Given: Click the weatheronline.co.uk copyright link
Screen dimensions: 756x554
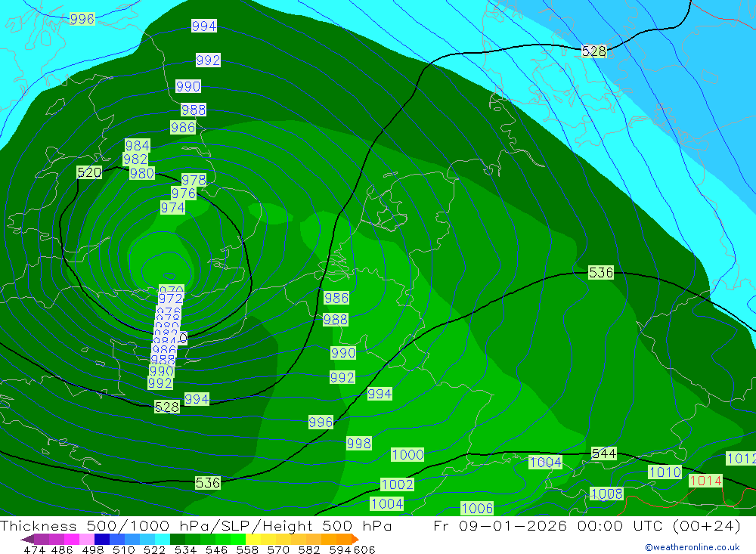Looking at the screenshot, I should click(x=692, y=547).
